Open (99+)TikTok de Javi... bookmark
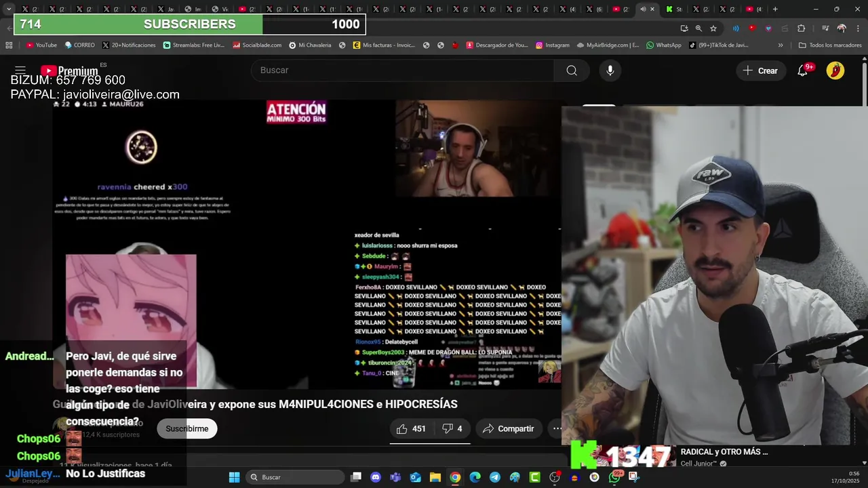Image resolution: width=868 pixels, height=488 pixels. (719, 45)
